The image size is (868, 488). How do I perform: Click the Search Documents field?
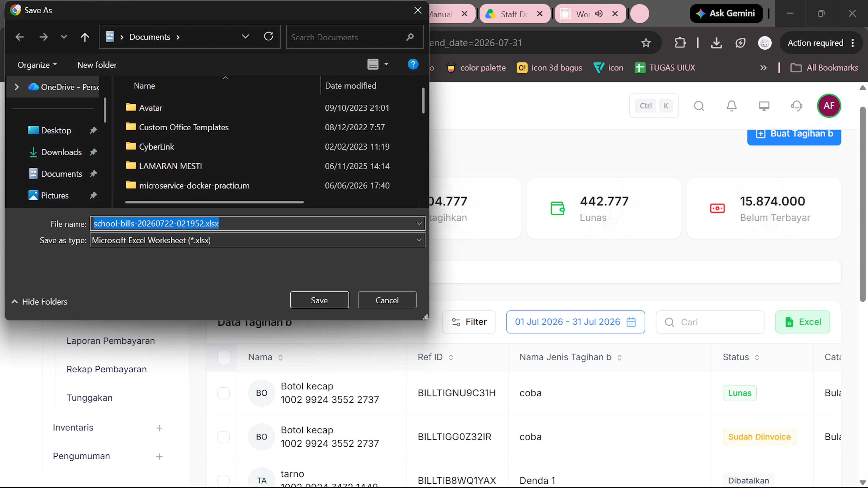pos(354,37)
